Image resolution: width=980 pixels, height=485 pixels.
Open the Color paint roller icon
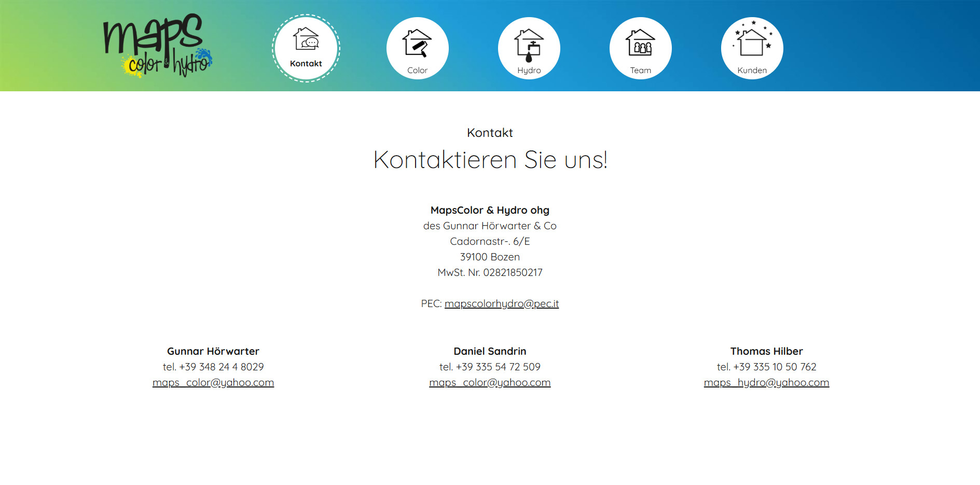417,43
